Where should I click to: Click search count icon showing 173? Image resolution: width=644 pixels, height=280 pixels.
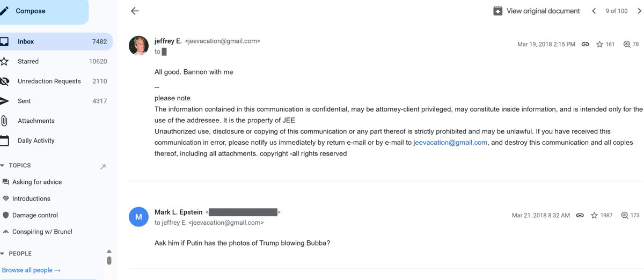[624, 215]
